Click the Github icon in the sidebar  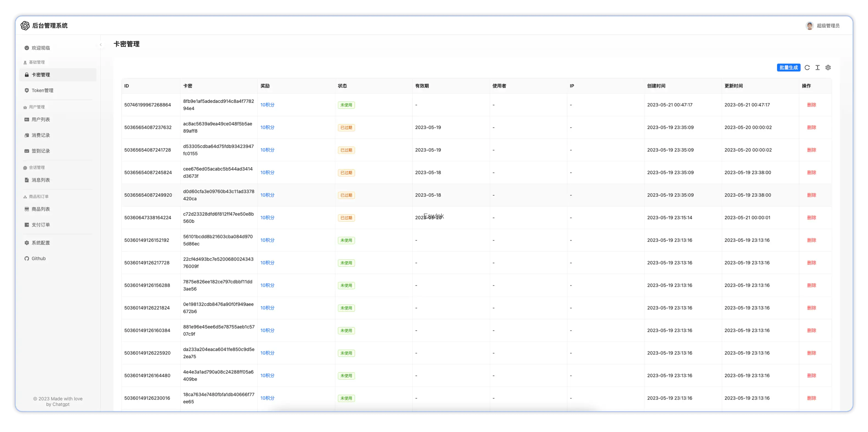[x=27, y=259]
